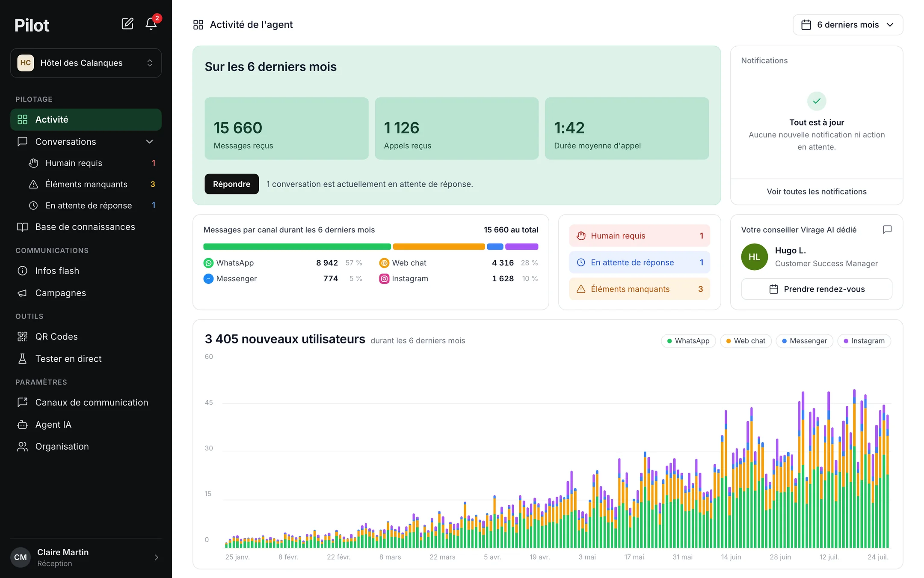The width and height of the screenshot is (924, 578).
Task: Go to Base de connaissances
Action: point(86,227)
